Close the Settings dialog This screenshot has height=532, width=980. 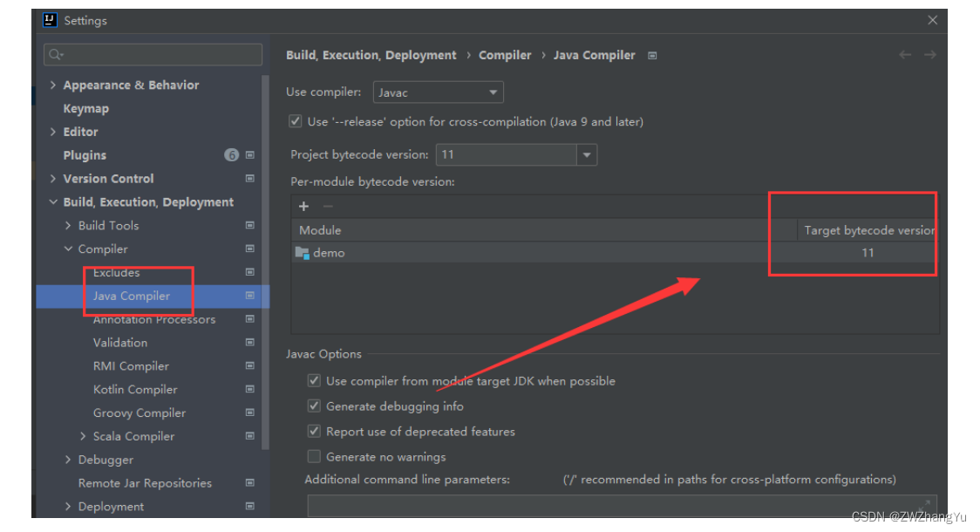tap(932, 20)
